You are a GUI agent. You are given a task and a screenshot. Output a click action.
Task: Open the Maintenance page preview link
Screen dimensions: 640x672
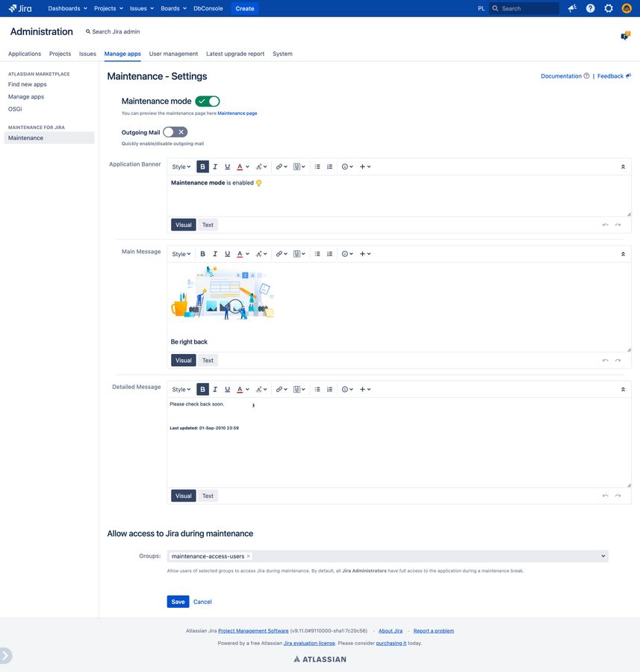coord(237,113)
